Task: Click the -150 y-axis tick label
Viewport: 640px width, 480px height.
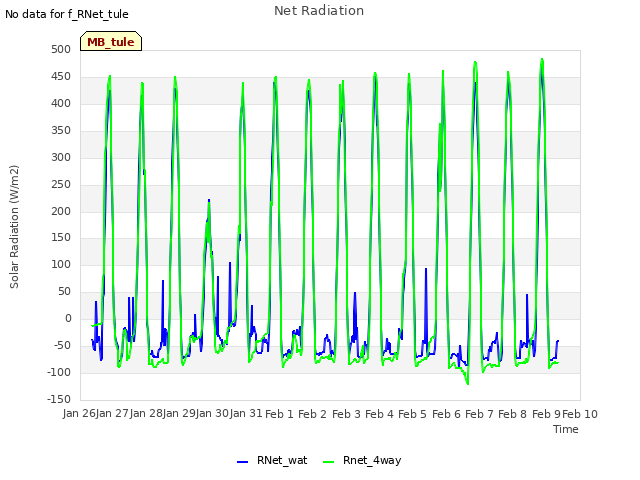Action: pos(59,399)
